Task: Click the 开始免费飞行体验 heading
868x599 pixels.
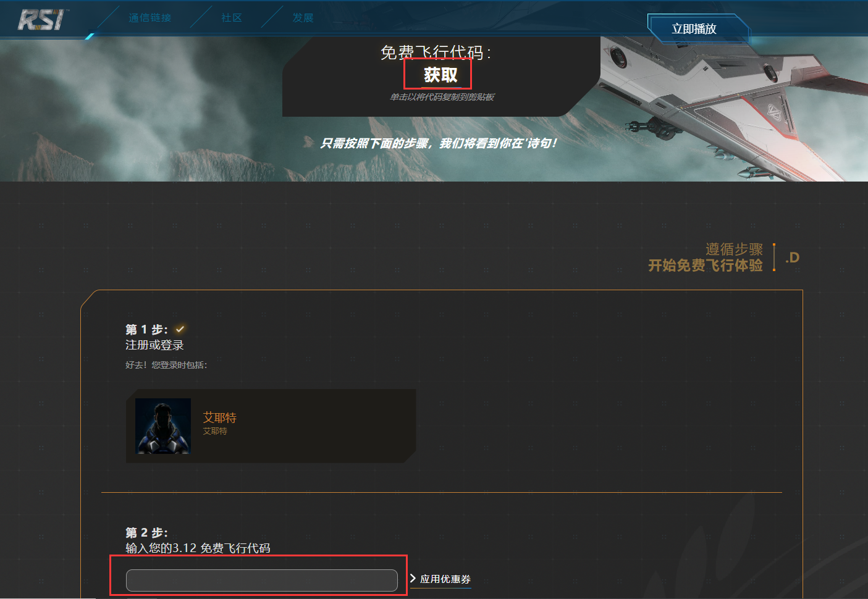Action: click(705, 266)
